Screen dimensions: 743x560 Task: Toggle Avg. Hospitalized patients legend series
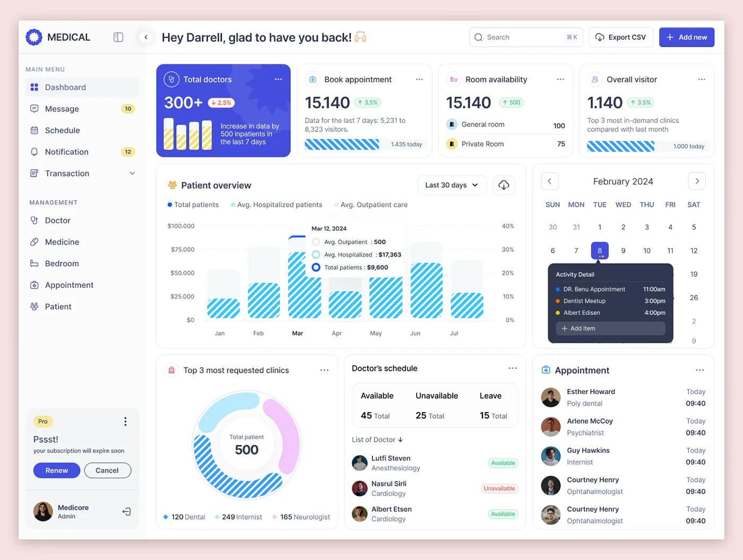(277, 205)
